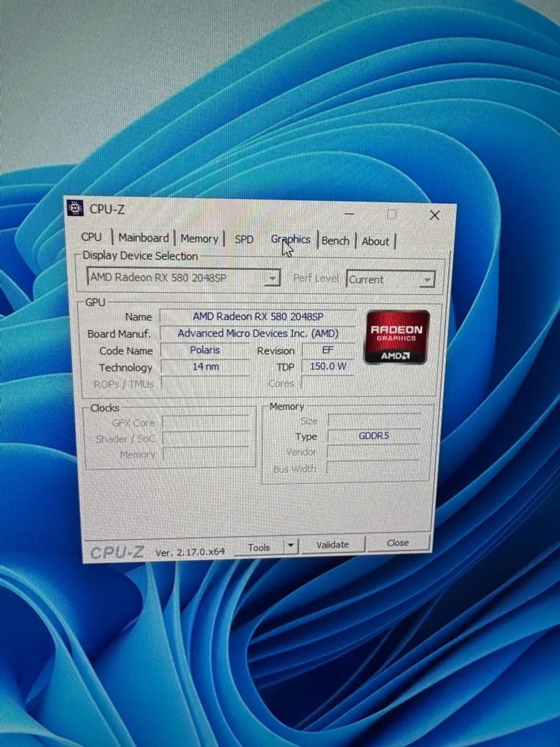Show the About tab
The image size is (560, 747).
(x=375, y=241)
